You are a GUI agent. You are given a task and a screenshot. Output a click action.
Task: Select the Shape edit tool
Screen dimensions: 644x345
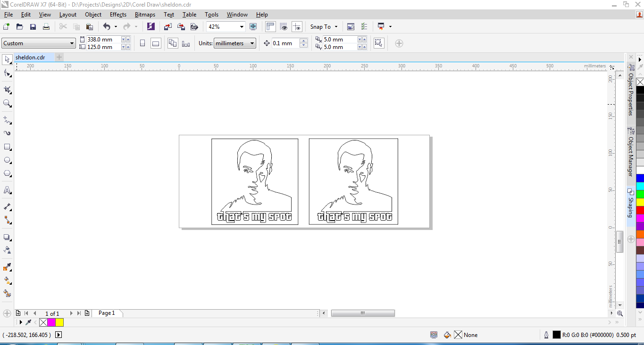(x=8, y=73)
